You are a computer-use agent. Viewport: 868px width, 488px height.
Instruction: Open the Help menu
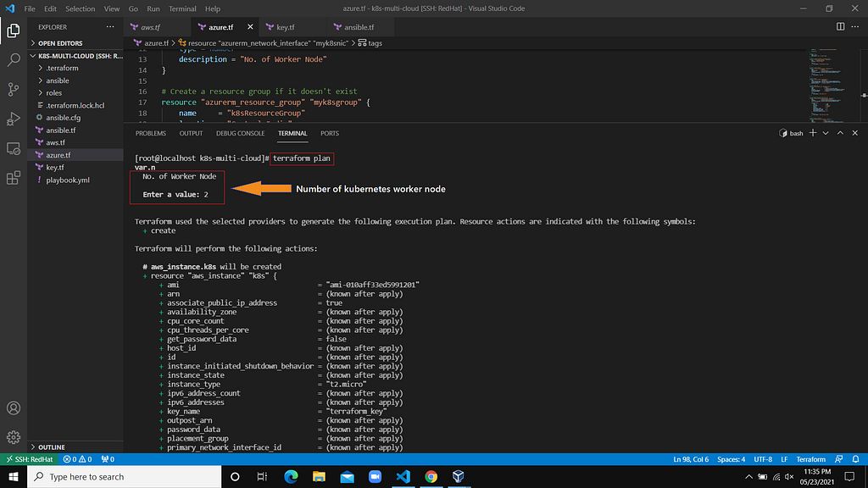pos(213,8)
